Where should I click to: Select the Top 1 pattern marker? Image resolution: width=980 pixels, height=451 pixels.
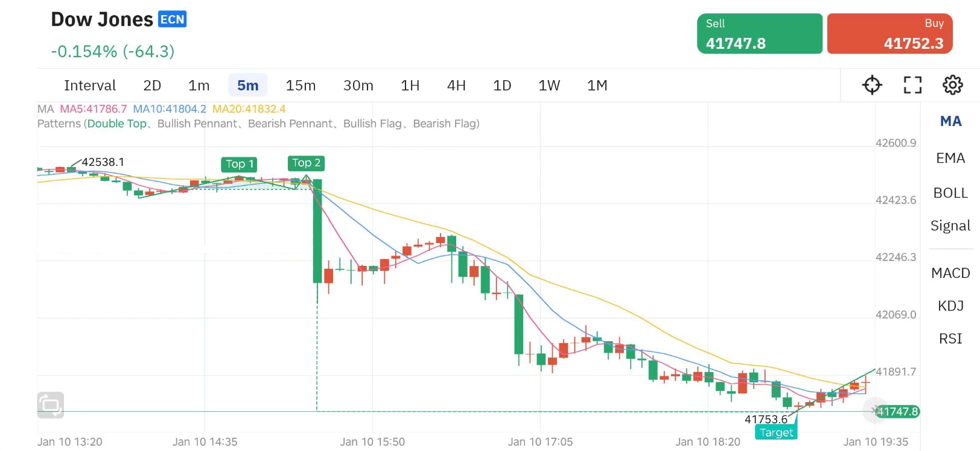[240, 164]
